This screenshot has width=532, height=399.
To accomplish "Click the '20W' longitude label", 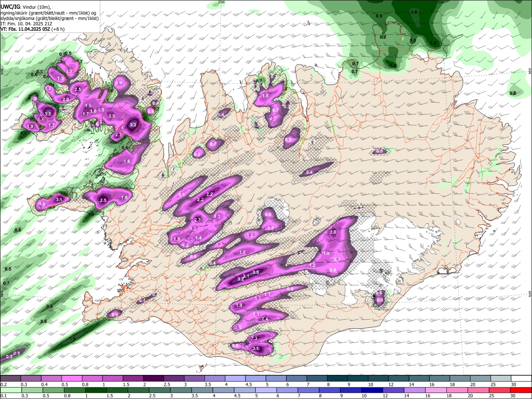I will point(221,2).
